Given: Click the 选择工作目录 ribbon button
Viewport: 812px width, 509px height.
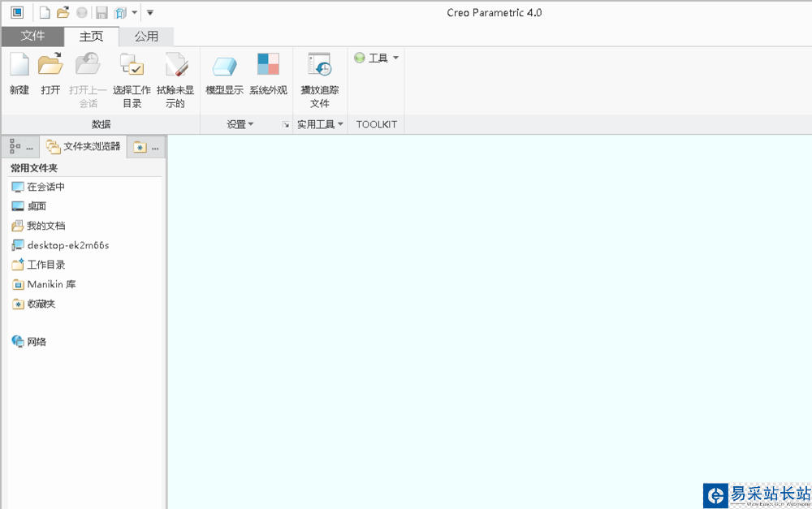Looking at the screenshot, I should click(x=132, y=80).
